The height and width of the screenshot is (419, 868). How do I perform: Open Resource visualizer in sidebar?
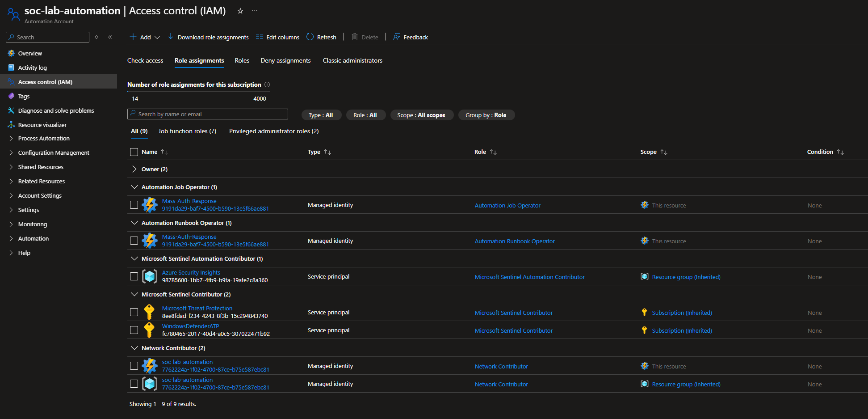(42, 125)
